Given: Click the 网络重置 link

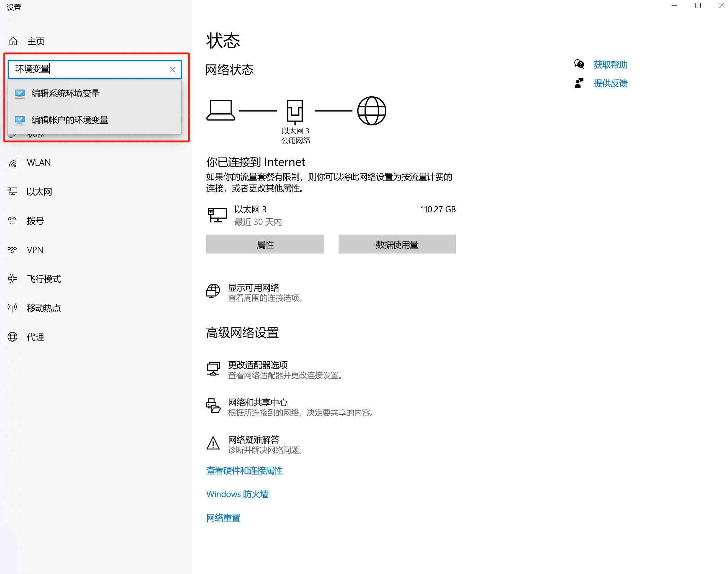Looking at the screenshot, I should [x=223, y=518].
